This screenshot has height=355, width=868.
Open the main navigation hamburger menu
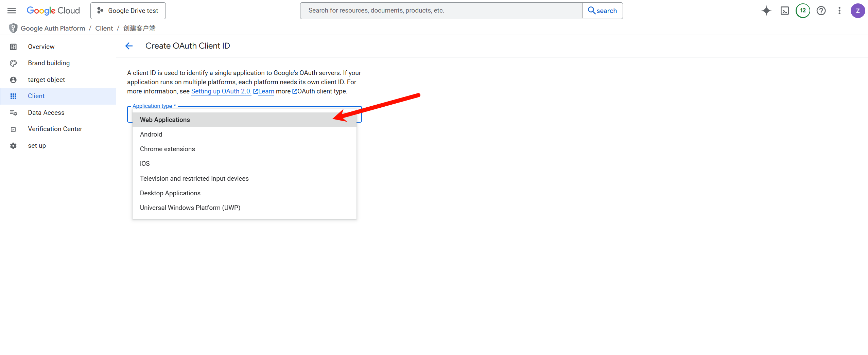[x=12, y=11]
